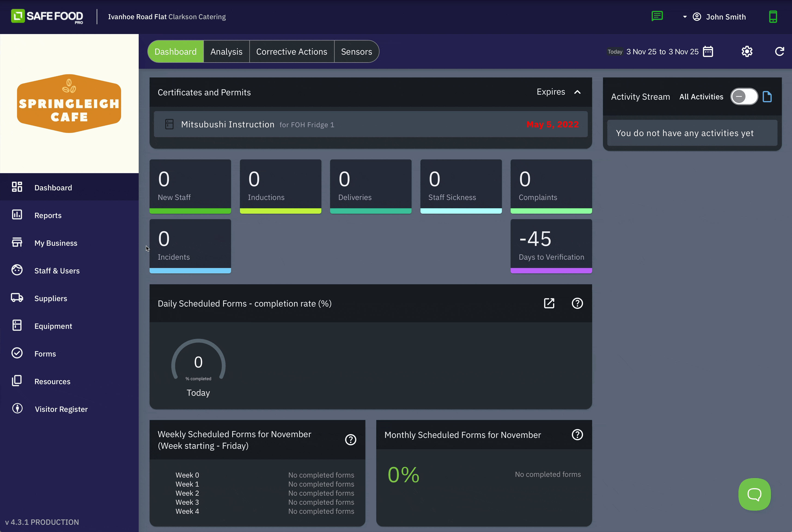Switch to the Analysis tab
Viewport: 792px width, 532px height.
[x=226, y=51]
